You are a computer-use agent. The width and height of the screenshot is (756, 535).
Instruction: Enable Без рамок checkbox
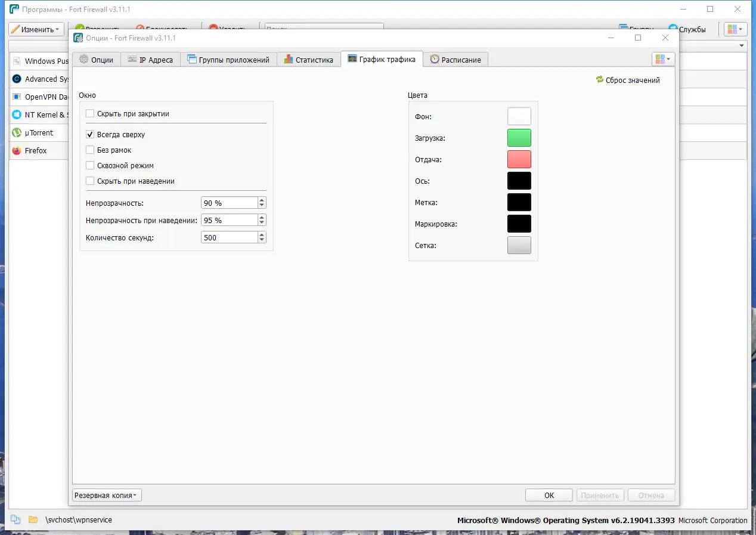[x=90, y=150]
